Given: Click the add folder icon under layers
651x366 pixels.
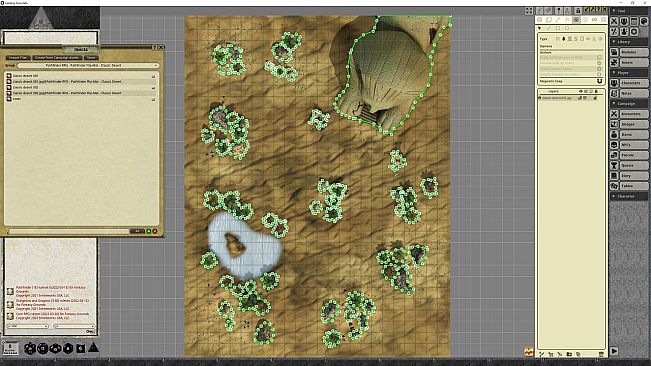Looking at the screenshot, I should [x=569, y=354].
